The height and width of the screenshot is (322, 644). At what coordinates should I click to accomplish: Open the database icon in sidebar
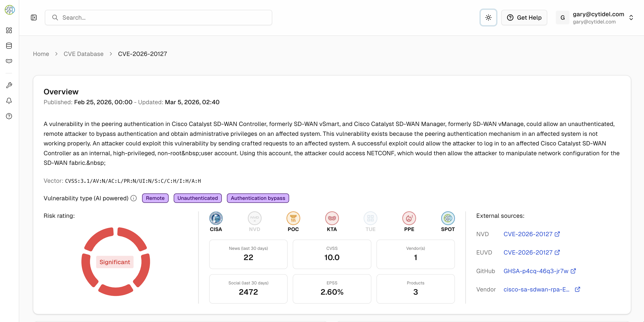(9, 46)
